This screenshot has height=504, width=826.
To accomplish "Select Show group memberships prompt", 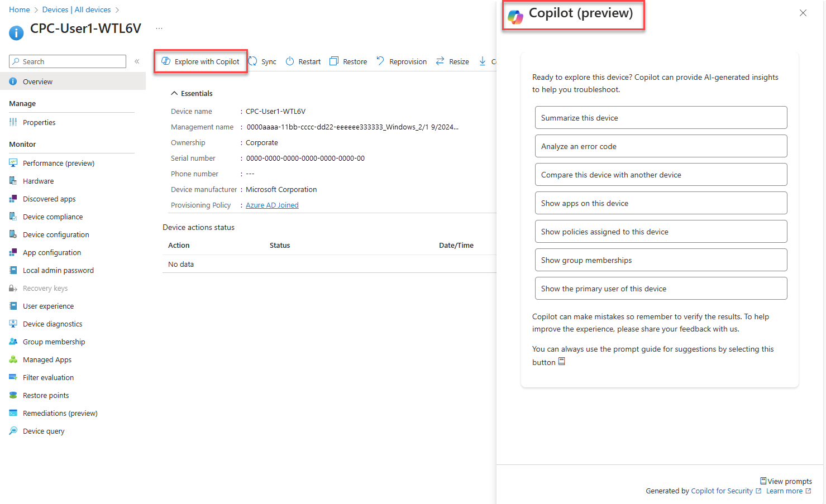I will click(661, 260).
